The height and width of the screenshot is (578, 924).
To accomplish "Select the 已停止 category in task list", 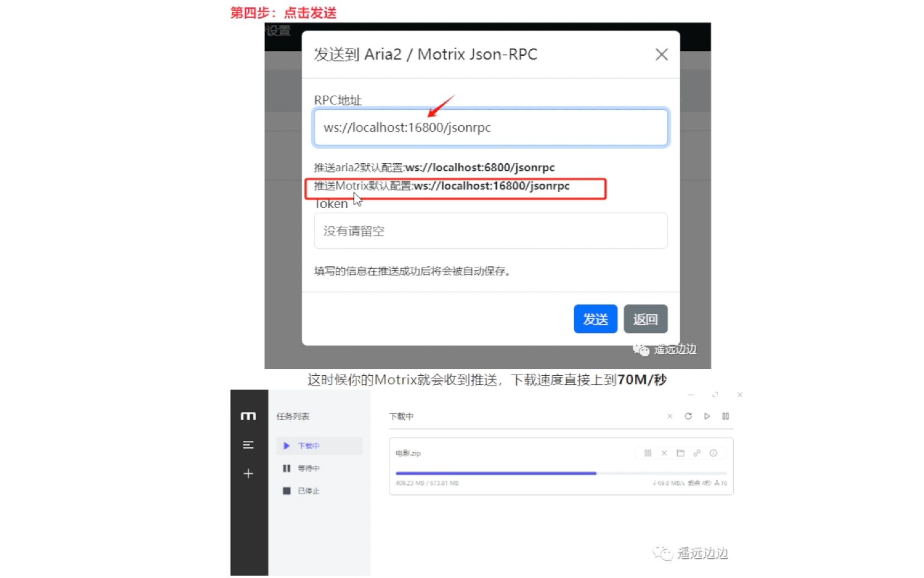I will [319, 491].
